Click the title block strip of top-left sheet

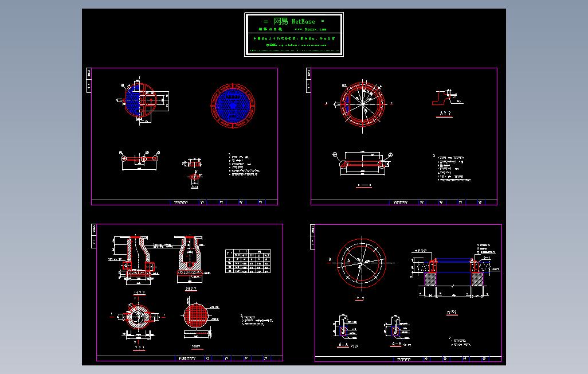point(185,202)
